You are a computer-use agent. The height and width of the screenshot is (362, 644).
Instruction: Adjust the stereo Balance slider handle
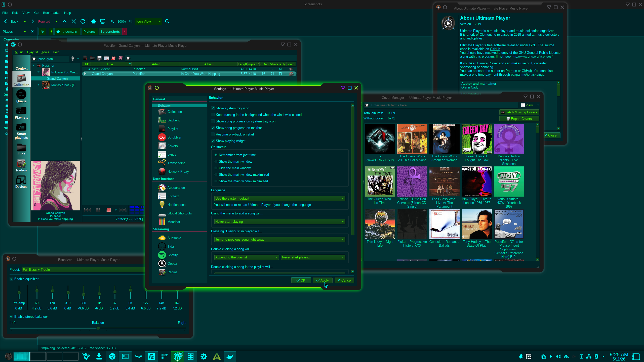[98, 328]
